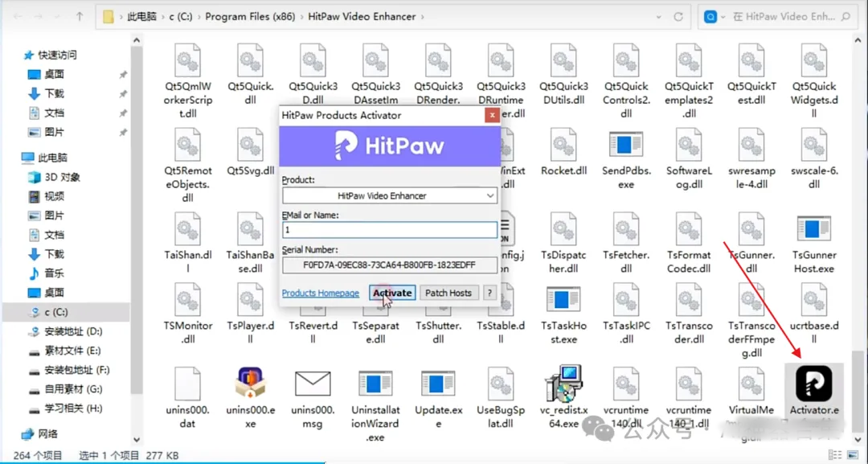Select the SoftwareLog.dll file icon
Screen dimensions: 868x464
point(689,145)
